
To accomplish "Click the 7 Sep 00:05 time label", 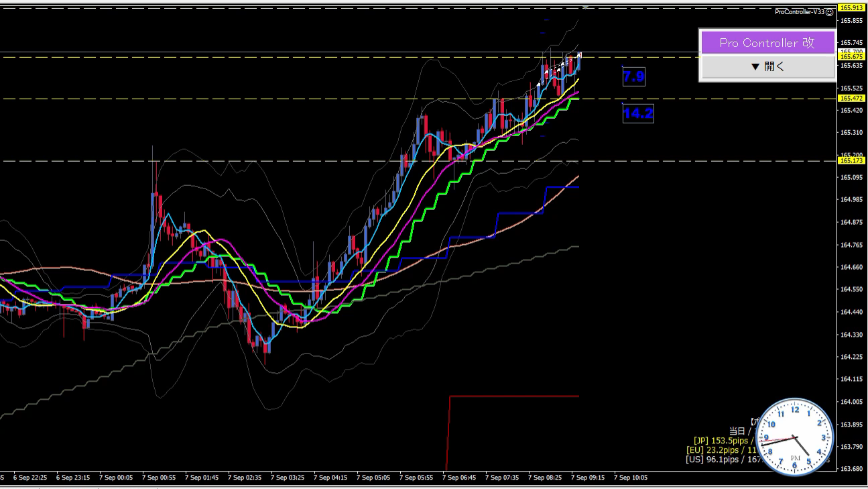I will (x=115, y=478).
